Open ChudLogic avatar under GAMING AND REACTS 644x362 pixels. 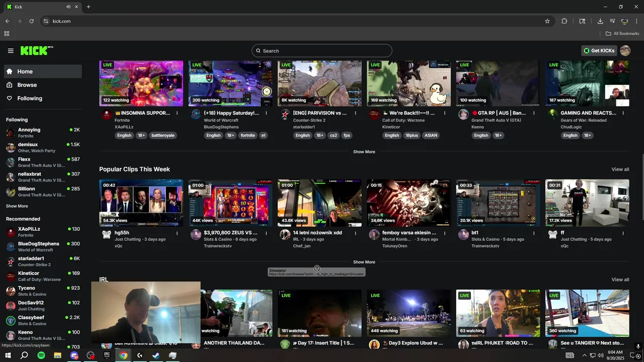point(552,115)
